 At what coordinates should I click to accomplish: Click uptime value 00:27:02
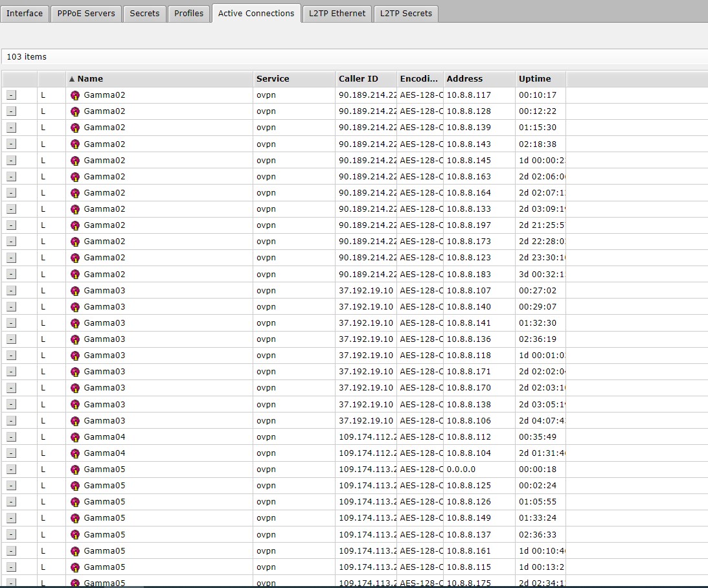[x=538, y=290]
